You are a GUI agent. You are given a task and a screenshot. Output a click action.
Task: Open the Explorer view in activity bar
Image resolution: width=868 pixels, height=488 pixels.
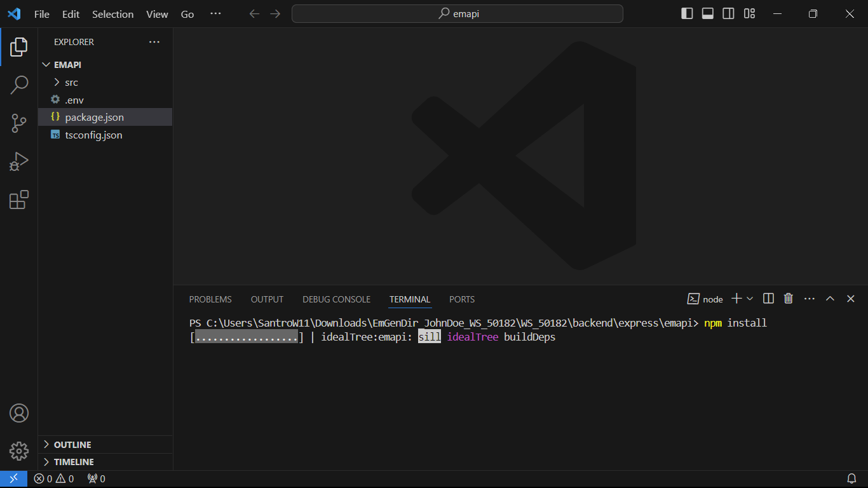19,46
